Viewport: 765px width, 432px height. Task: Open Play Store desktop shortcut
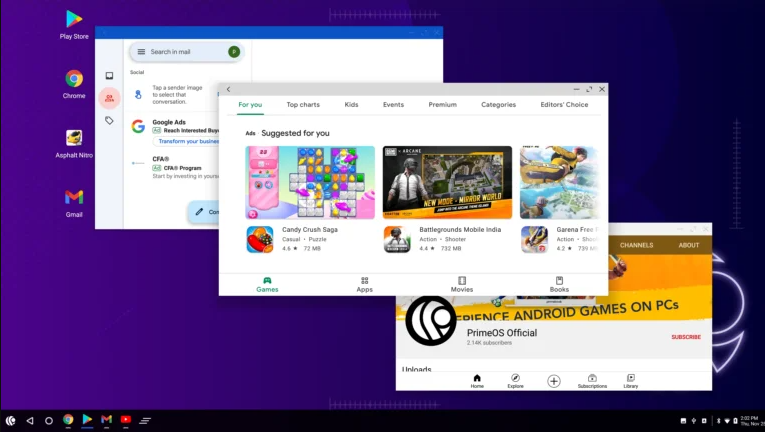(74, 19)
